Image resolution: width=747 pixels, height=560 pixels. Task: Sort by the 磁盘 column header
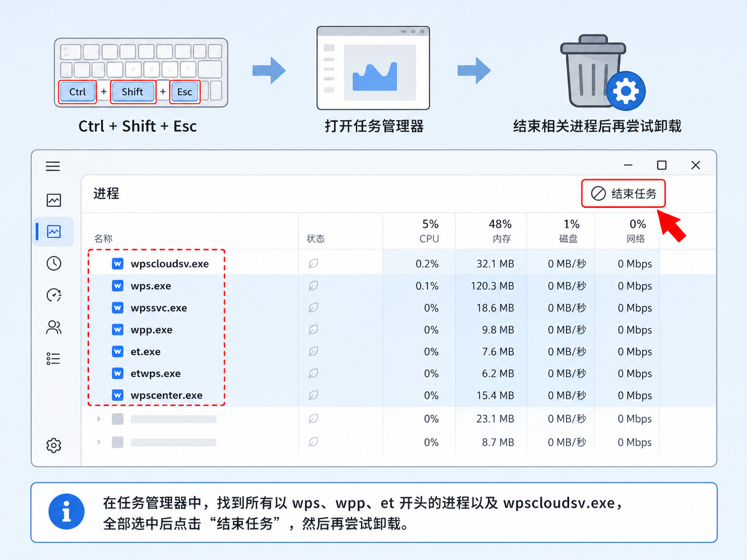pos(569,238)
